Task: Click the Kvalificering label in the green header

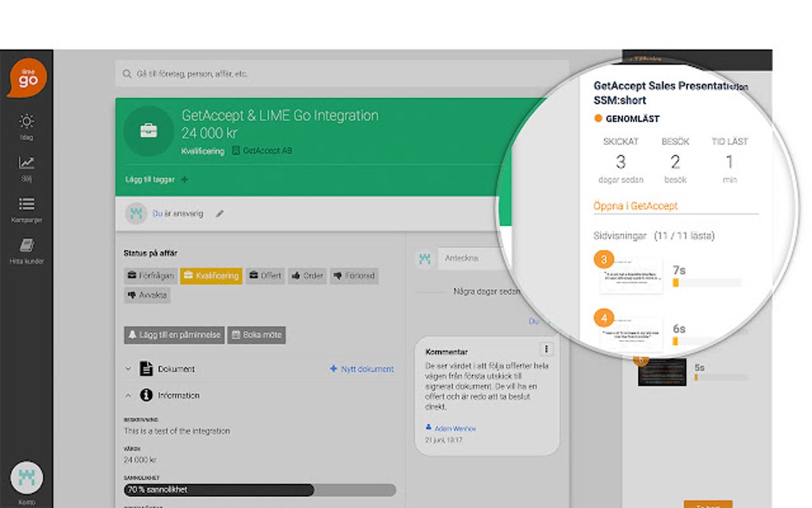Action: [202, 151]
